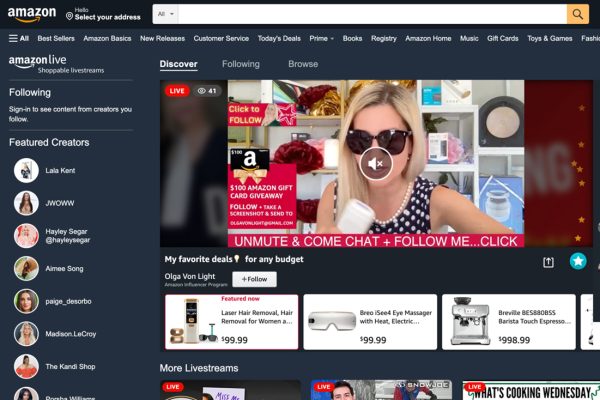Open Lala Kent's avatar

click(26, 170)
